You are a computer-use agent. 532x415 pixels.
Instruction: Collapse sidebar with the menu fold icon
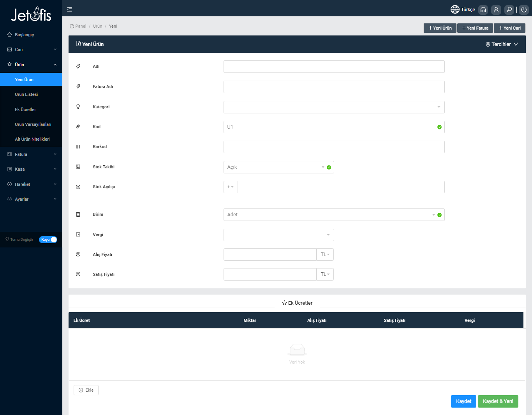(x=69, y=9)
